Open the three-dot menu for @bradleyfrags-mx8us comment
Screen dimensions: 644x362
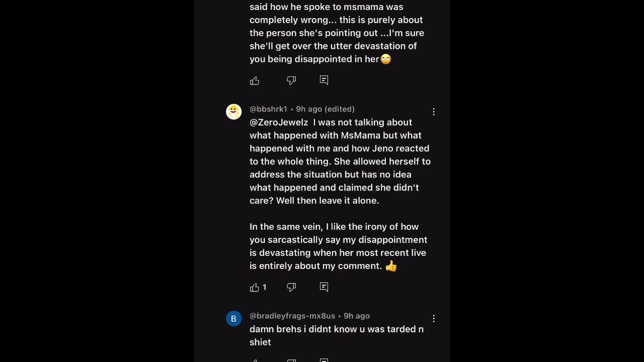coord(434,318)
